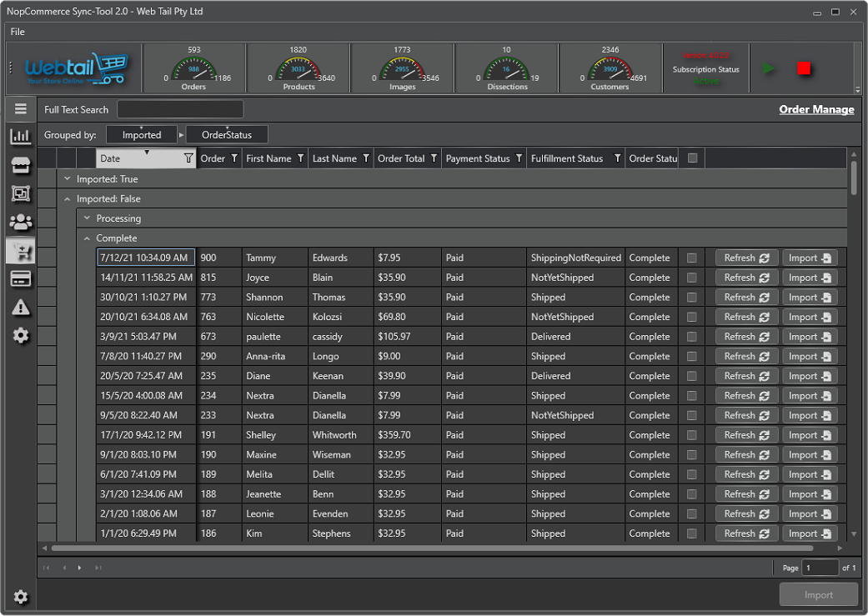The width and height of the screenshot is (868, 616).
Task: Open the store icon in sidebar
Action: tap(21, 166)
